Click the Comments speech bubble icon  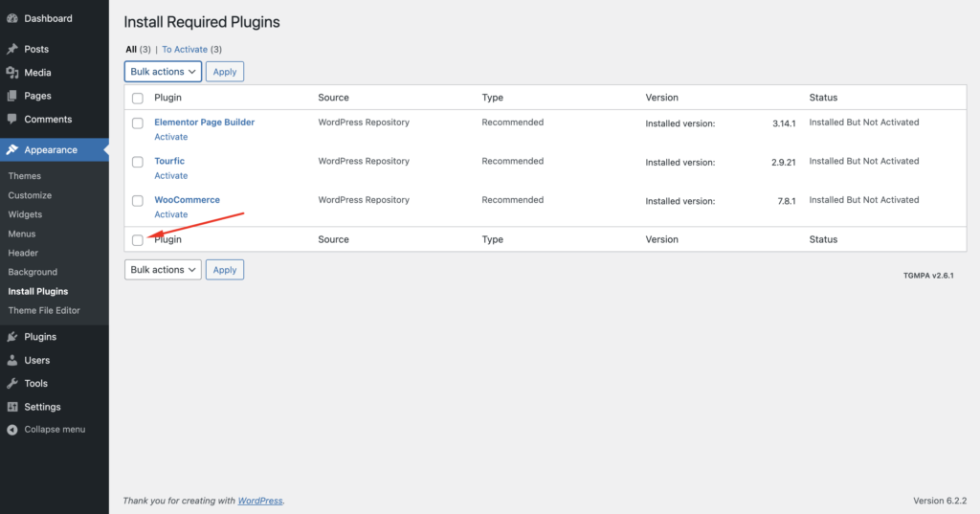pos(11,119)
